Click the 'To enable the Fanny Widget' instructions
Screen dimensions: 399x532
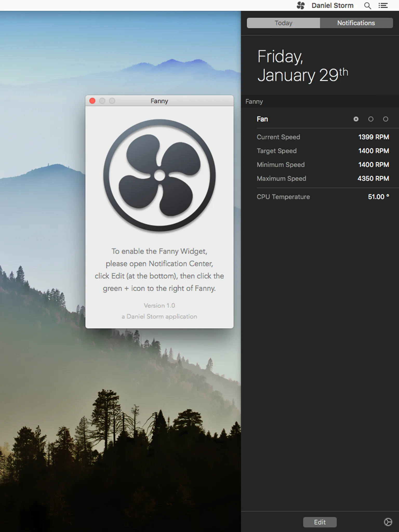pyautogui.click(x=159, y=270)
